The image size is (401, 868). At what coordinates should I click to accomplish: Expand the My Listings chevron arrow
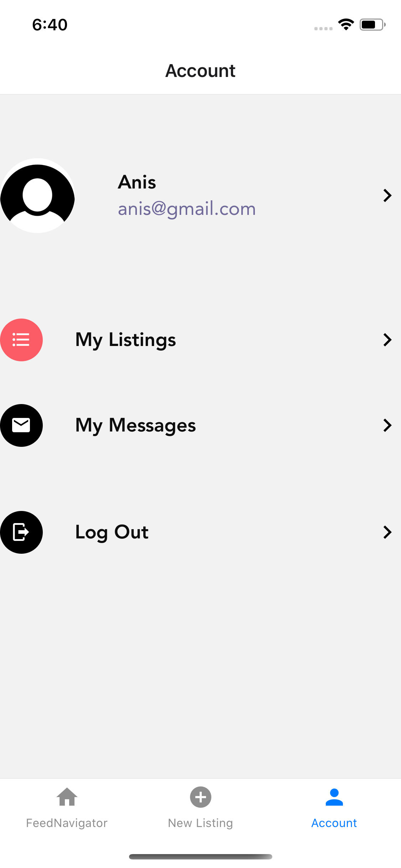click(387, 340)
